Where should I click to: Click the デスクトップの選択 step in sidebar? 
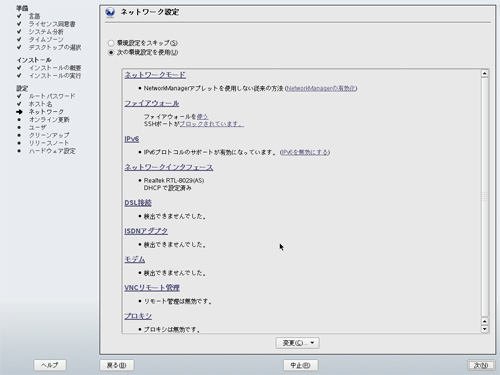pyautogui.click(x=55, y=47)
